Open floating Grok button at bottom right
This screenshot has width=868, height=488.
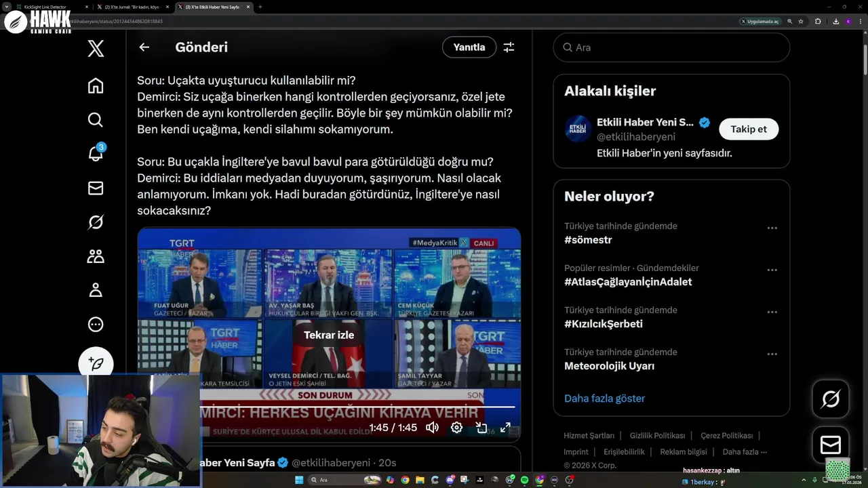coord(831,399)
